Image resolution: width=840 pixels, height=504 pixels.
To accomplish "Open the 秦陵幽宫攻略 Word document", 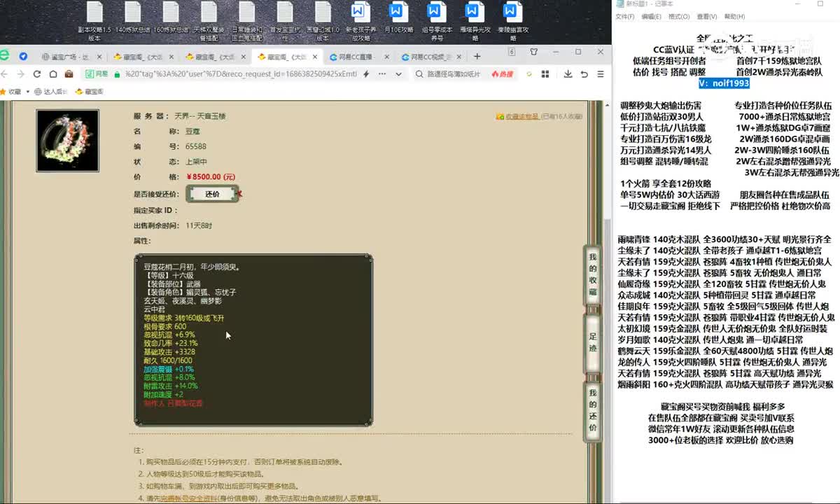I will [x=512, y=21].
